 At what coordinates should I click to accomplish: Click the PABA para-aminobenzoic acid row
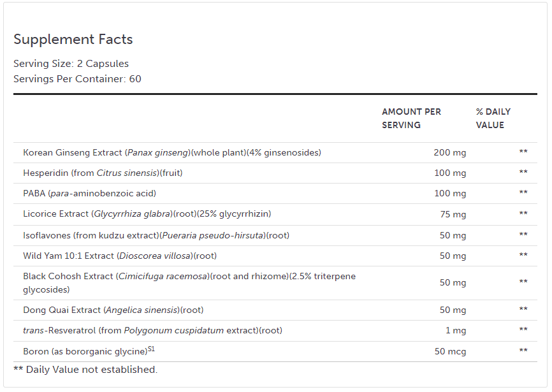pos(89,193)
